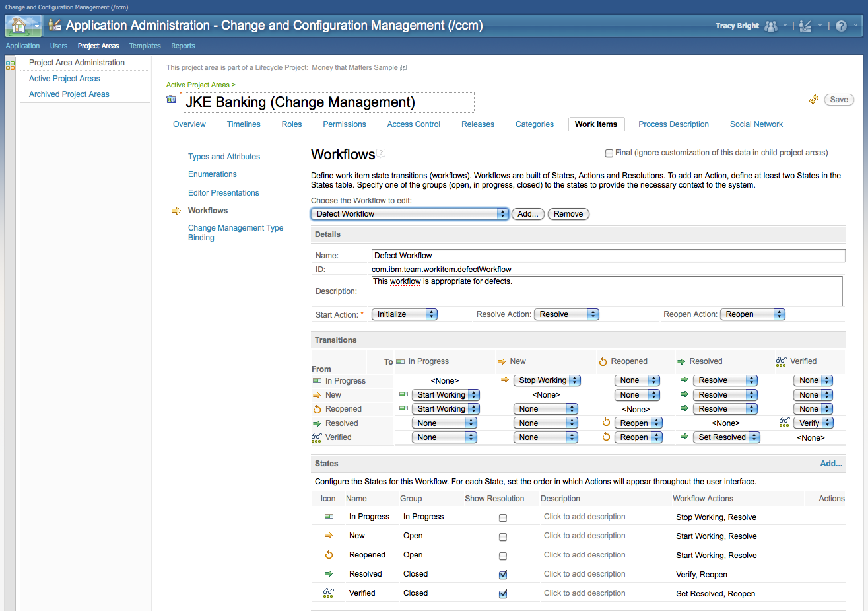The height and width of the screenshot is (611, 868).
Task: Open the Verify transition dropdown in Resolved row
Action: [x=813, y=423]
